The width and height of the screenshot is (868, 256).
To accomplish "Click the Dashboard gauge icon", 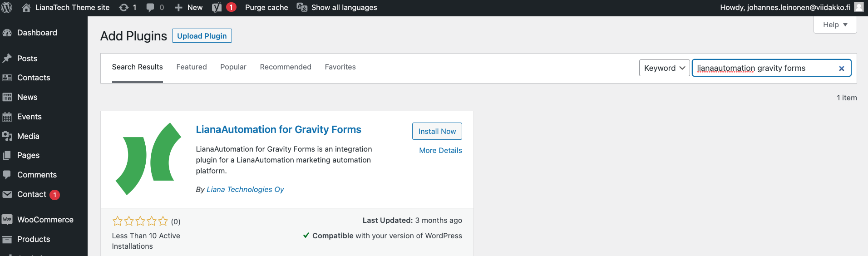I will pyautogui.click(x=7, y=33).
